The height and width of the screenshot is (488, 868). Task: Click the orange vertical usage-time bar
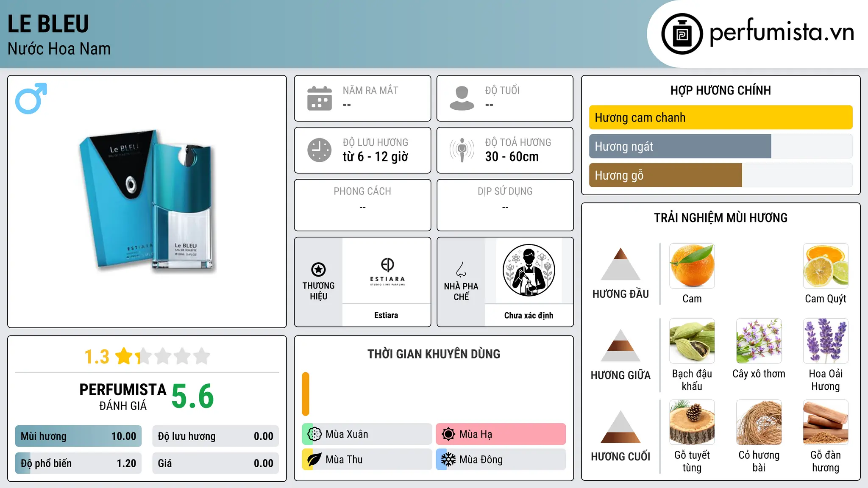(x=306, y=394)
